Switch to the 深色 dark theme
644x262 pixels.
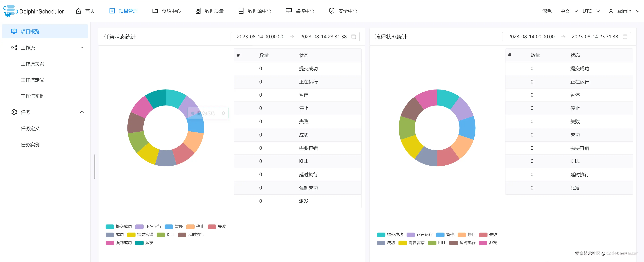tap(547, 11)
